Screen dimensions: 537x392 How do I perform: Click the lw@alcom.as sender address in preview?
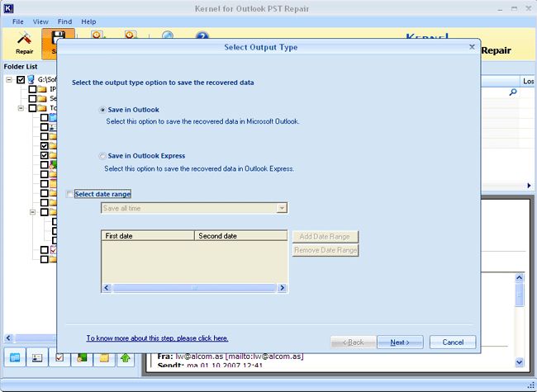click(199, 357)
